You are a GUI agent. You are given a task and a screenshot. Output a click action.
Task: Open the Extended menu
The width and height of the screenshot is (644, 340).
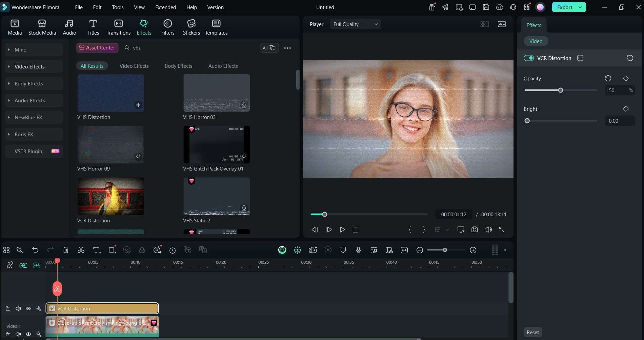165,7
